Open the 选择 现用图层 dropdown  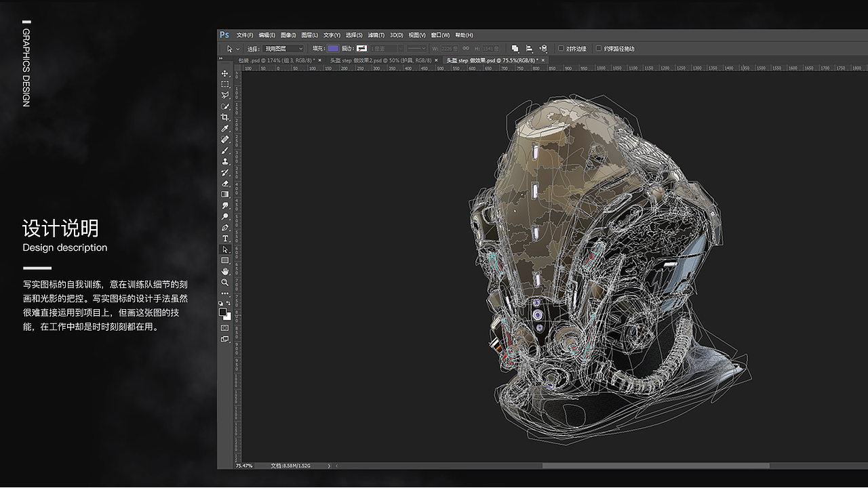pyautogui.click(x=284, y=49)
